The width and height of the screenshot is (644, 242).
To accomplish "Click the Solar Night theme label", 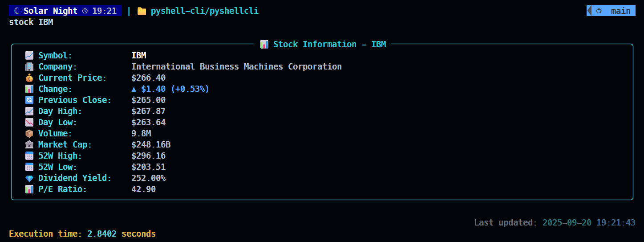I will [50, 11].
